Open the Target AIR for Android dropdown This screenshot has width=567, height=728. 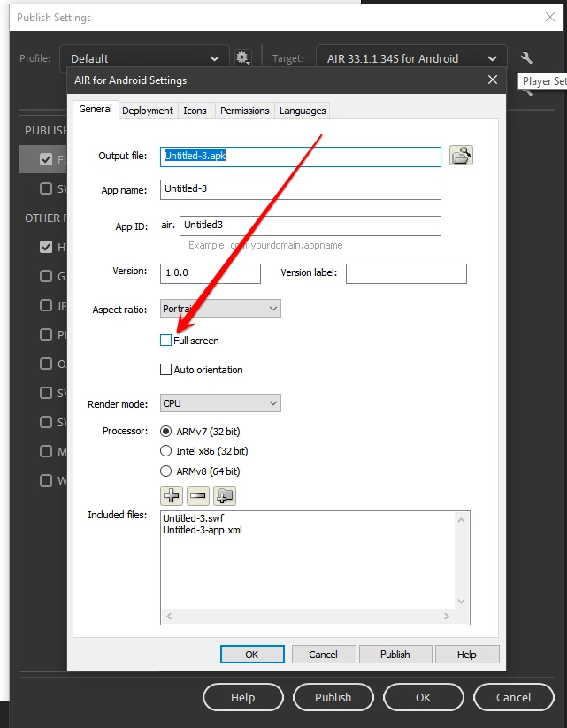(x=411, y=58)
